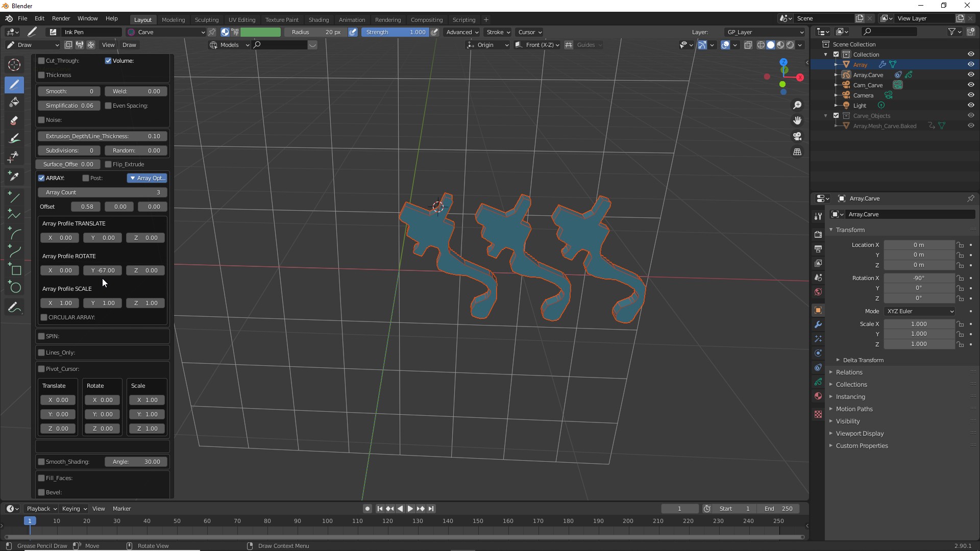Switch to the Sculpting workspace tab
Viewport: 980px width, 551px height.
click(x=206, y=20)
